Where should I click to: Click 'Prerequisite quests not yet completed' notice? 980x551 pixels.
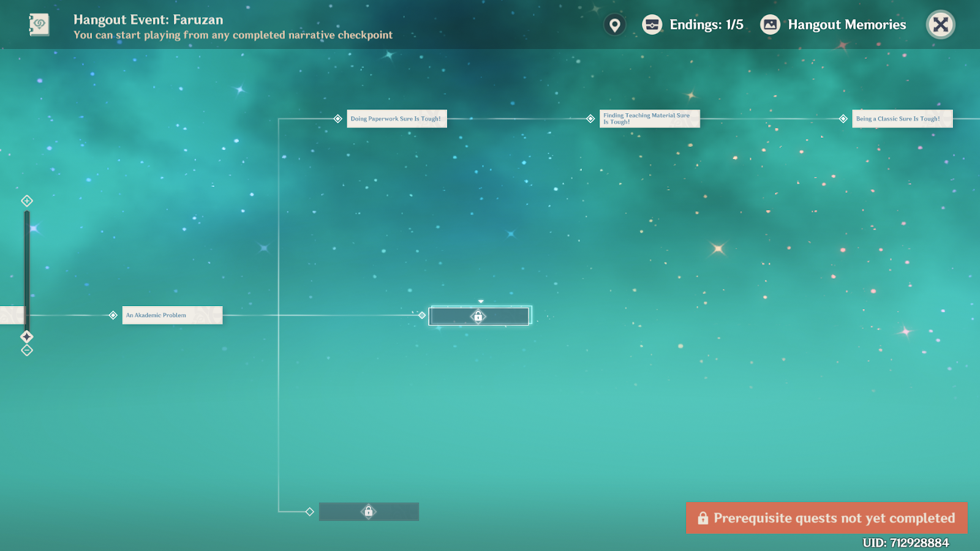coord(826,518)
